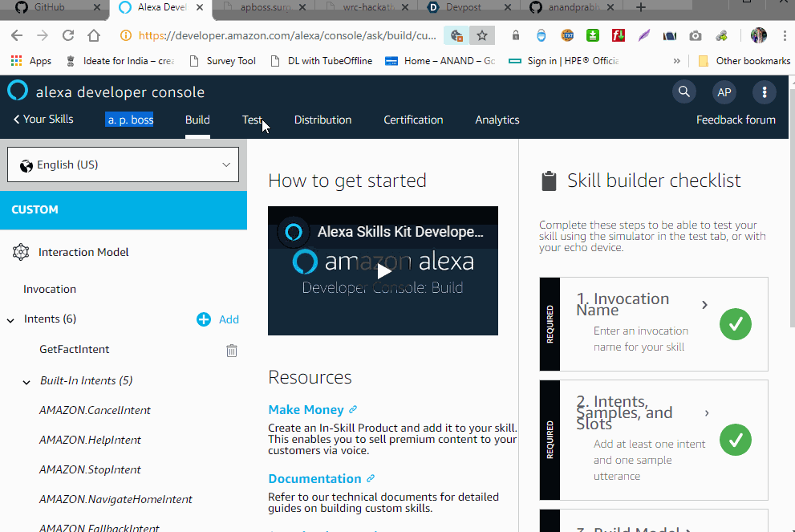Click the plus icon to add an intent
795x532 pixels.
[203, 319]
